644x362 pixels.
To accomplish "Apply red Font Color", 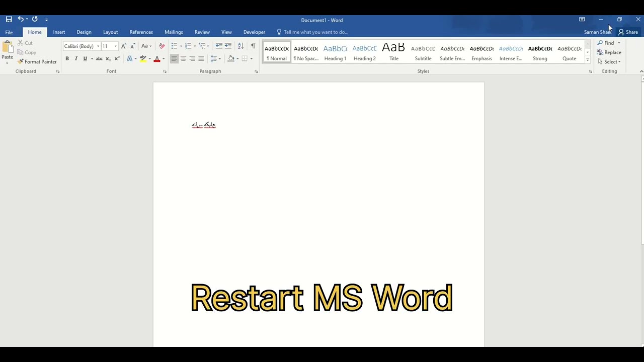I will (157, 59).
